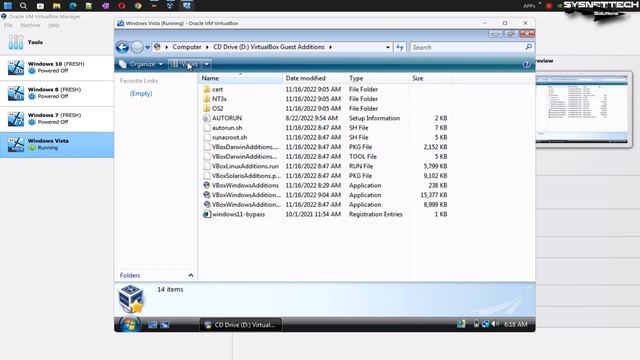Select the OS2 folder icon
The image size is (640, 360).
(x=207, y=109)
